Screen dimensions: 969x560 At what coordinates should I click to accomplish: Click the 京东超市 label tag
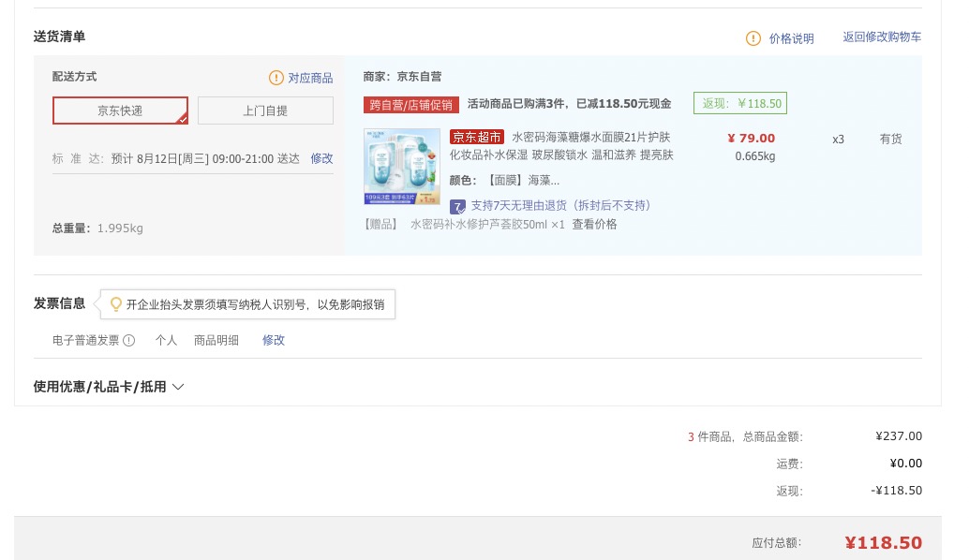[x=476, y=137]
